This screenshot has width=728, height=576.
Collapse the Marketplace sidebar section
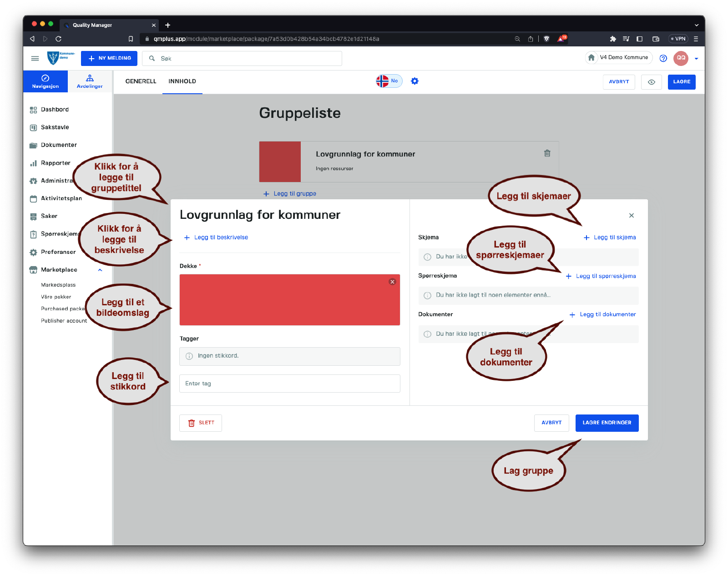coord(100,270)
